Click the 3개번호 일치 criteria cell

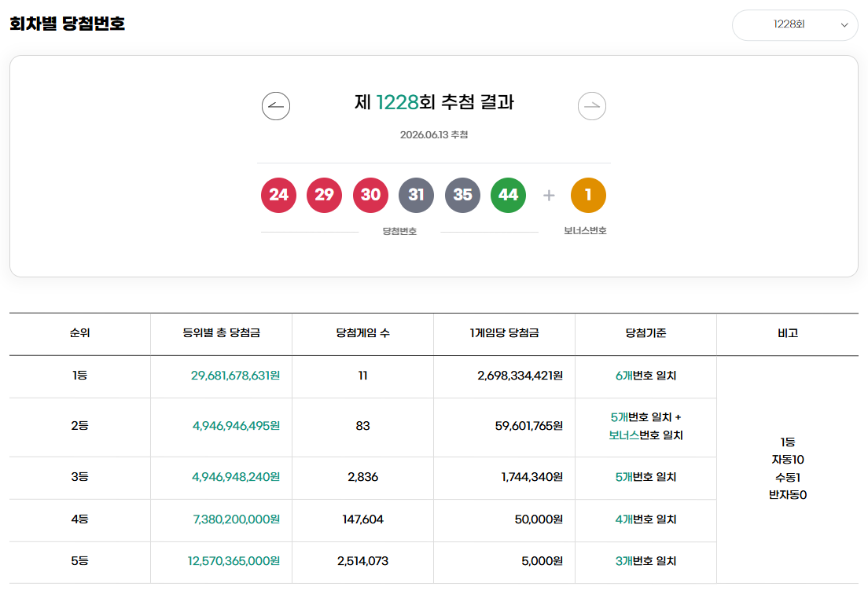click(x=646, y=561)
